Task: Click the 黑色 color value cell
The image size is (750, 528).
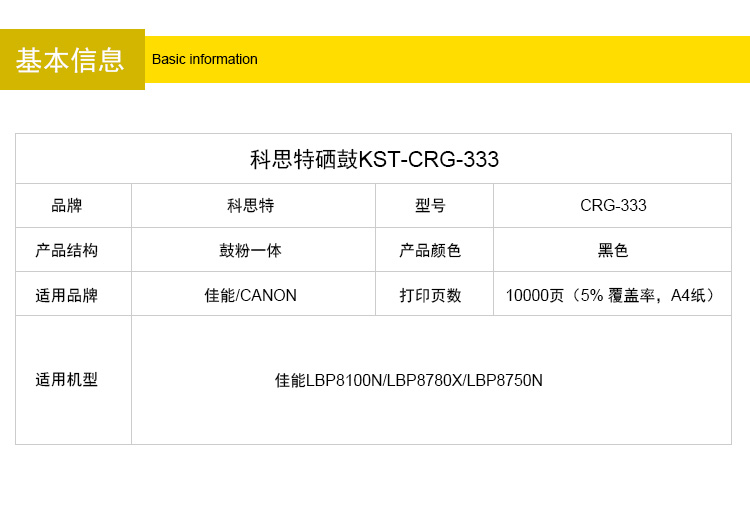Action: click(613, 251)
